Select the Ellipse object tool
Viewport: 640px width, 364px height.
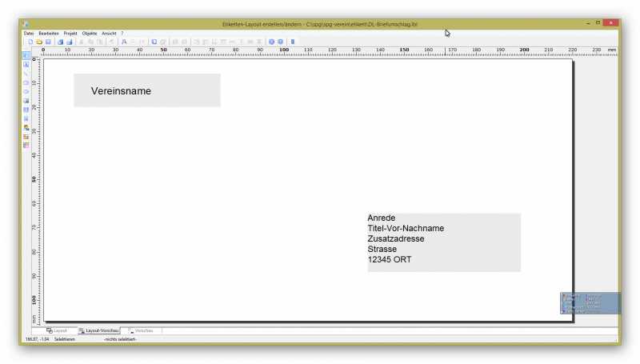(x=26, y=91)
